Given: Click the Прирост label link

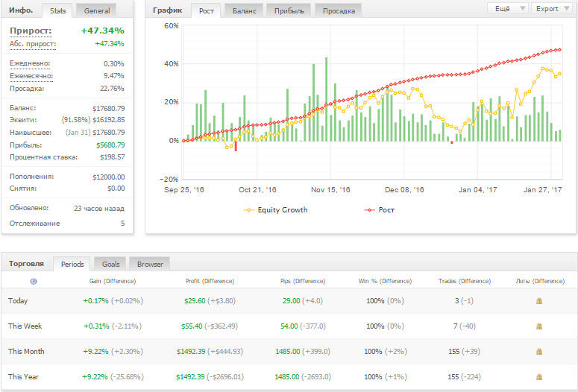Looking at the screenshot, I should (x=31, y=31).
